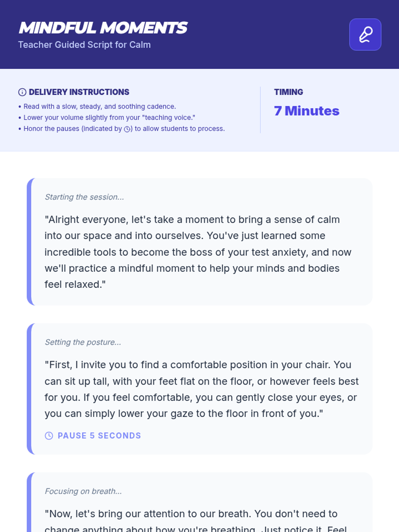Click the comfortable position script paragraph
The height and width of the screenshot is (532, 399).
[201, 389]
